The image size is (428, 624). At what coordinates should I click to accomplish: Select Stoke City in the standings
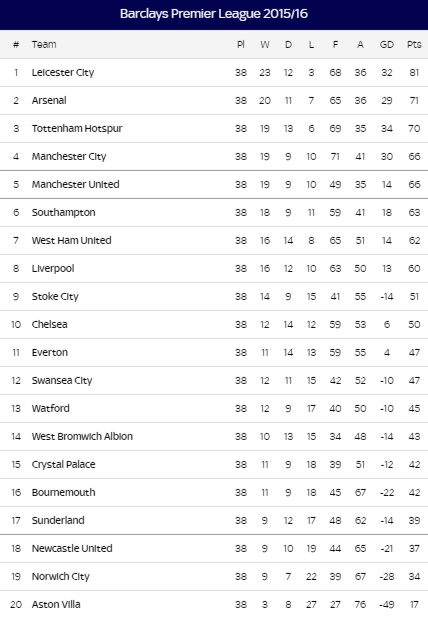tap(55, 296)
